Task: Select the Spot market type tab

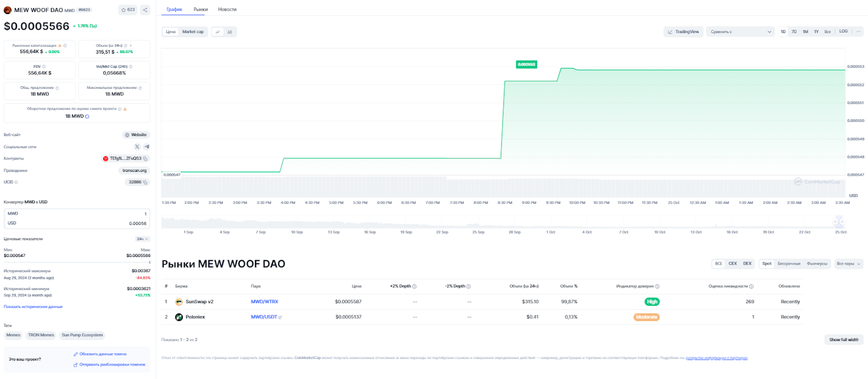Action: 767,264
